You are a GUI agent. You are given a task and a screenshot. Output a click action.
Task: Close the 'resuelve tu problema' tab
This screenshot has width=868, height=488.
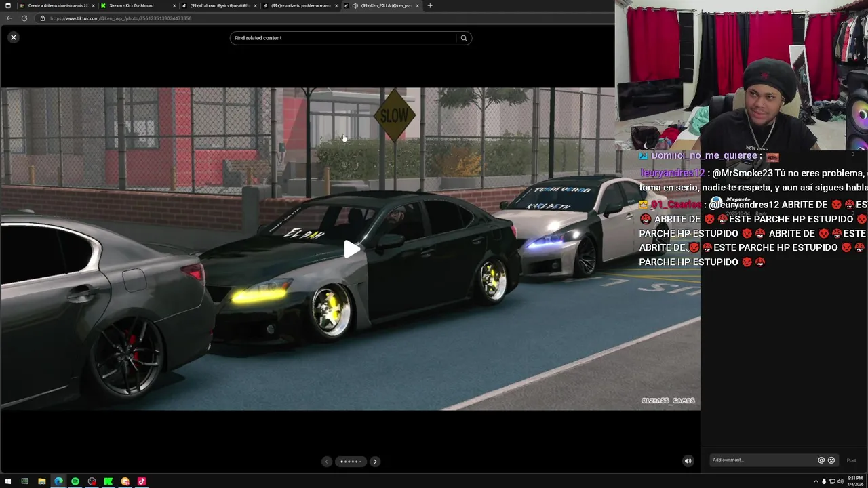(336, 5)
